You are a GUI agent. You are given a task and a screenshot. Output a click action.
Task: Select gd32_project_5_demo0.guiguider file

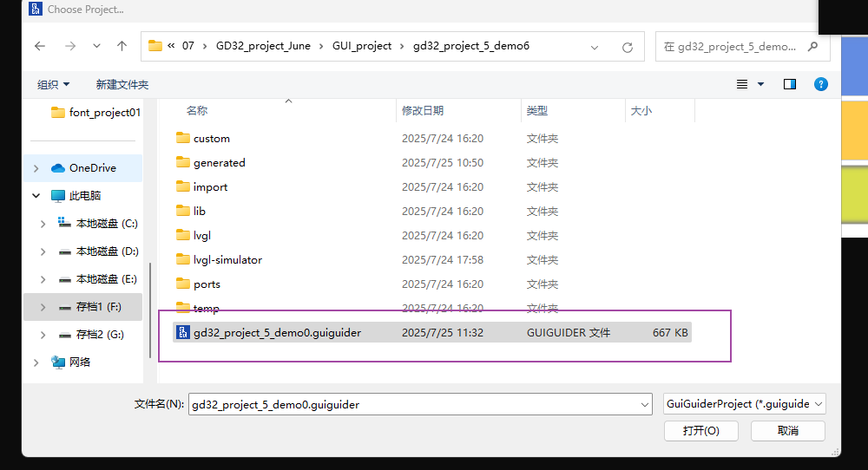(431, 333)
